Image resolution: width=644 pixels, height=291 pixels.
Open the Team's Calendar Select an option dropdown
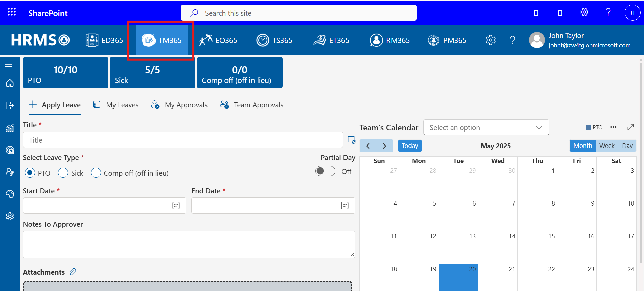tap(486, 127)
